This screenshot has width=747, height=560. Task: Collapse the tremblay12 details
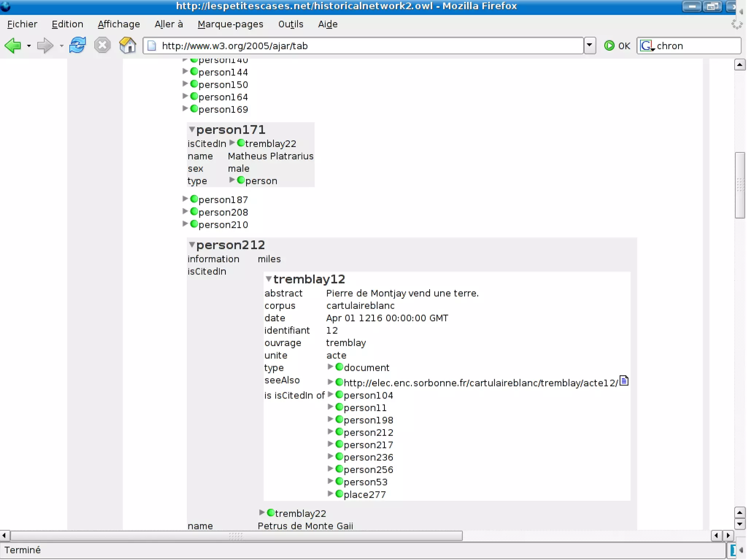pyautogui.click(x=268, y=279)
